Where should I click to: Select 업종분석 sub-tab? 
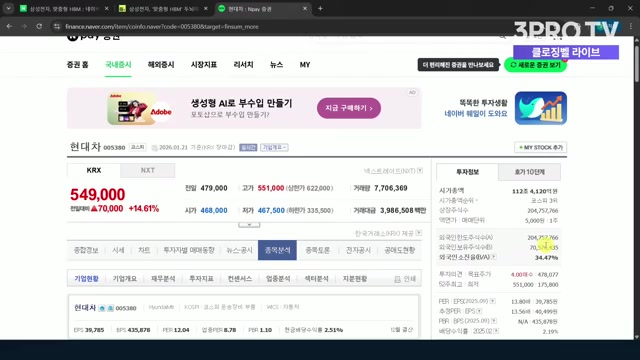278,279
